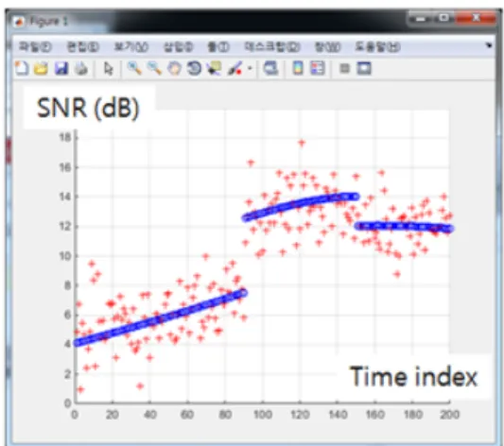504x446 pixels.
Task: Insert a colorbar via toolbar icon
Action: (298, 68)
